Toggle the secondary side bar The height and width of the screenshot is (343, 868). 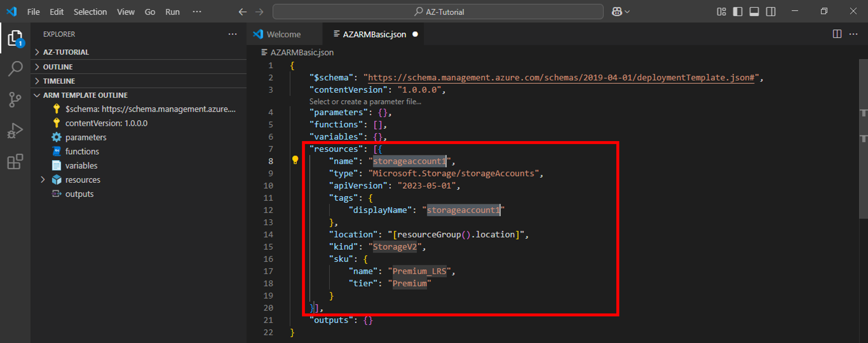pos(771,12)
